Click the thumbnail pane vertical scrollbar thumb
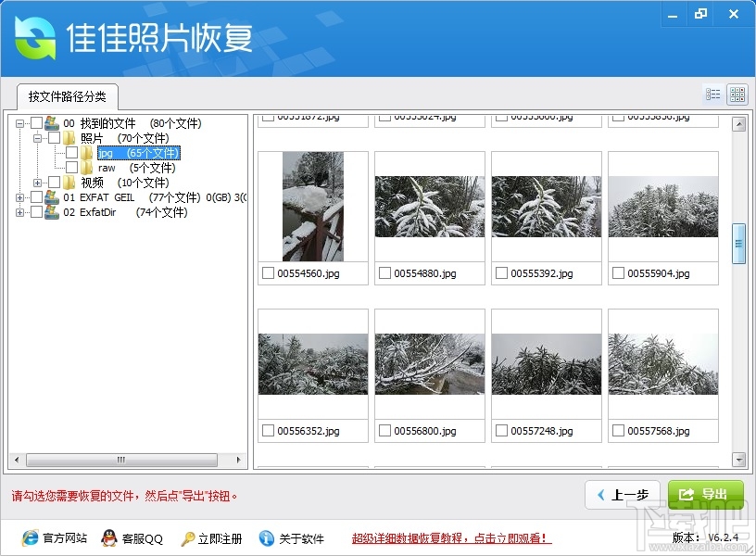The width and height of the screenshot is (756, 556). 738,244
